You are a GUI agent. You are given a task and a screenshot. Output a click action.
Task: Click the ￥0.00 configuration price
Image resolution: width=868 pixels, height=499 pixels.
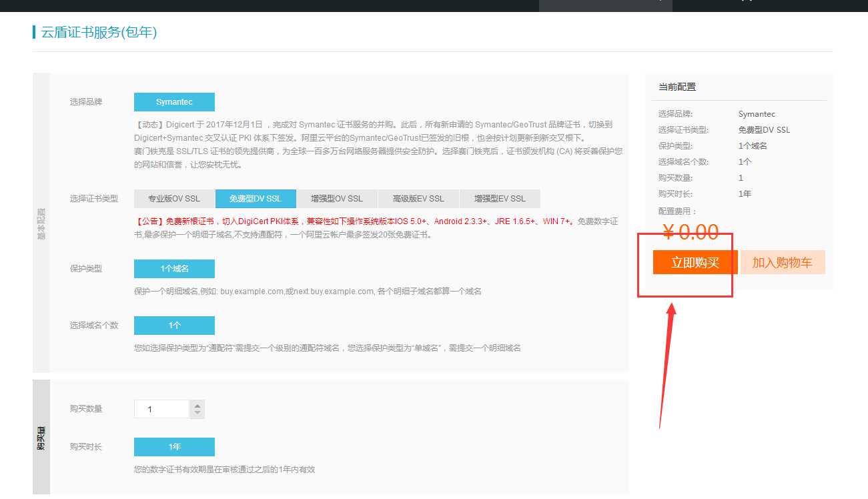691,231
